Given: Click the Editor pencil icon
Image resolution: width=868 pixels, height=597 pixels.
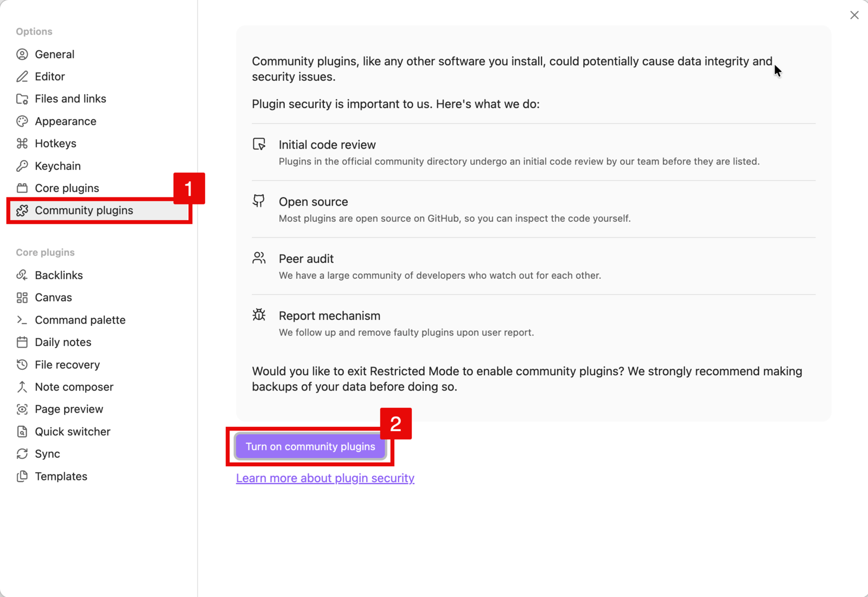Looking at the screenshot, I should pyautogui.click(x=22, y=76).
